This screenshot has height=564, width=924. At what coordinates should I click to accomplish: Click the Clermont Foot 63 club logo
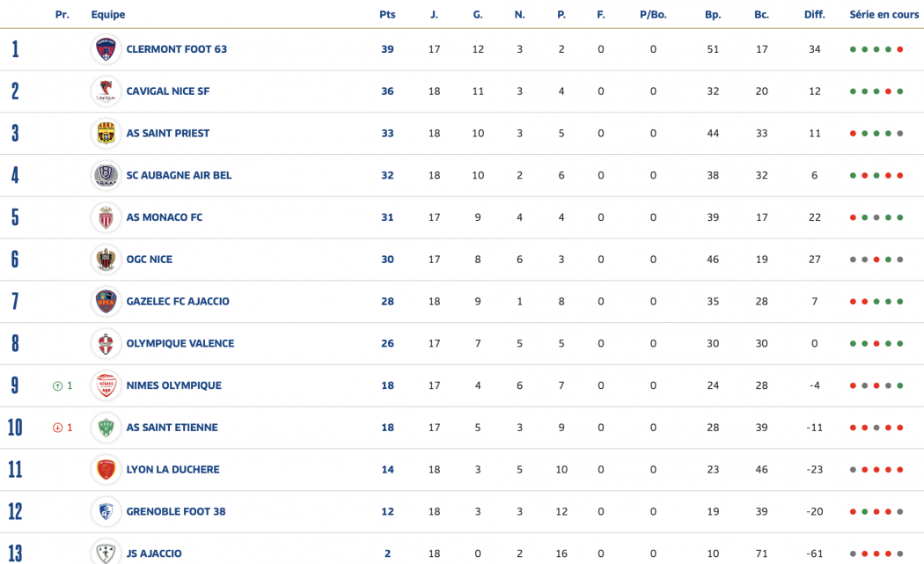pos(106,49)
